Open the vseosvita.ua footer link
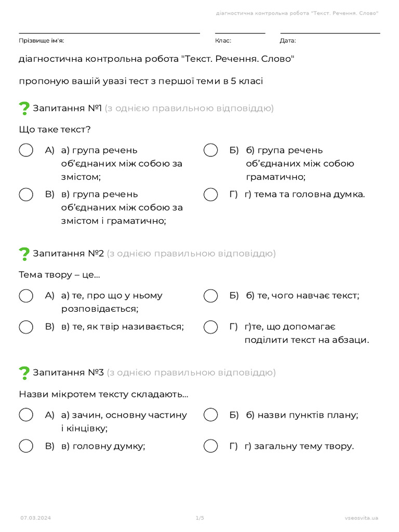This screenshot has width=399, height=532. [361, 518]
